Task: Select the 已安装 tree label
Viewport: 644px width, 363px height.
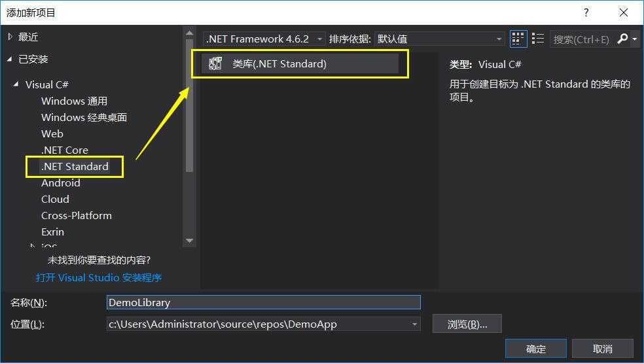Action: 33,60
